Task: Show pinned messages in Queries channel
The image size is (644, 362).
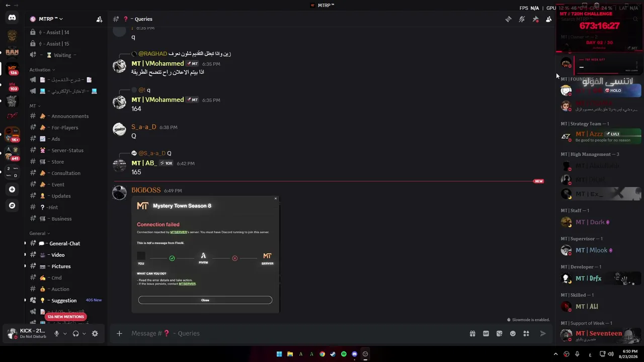Action: click(x=535, y=19)
